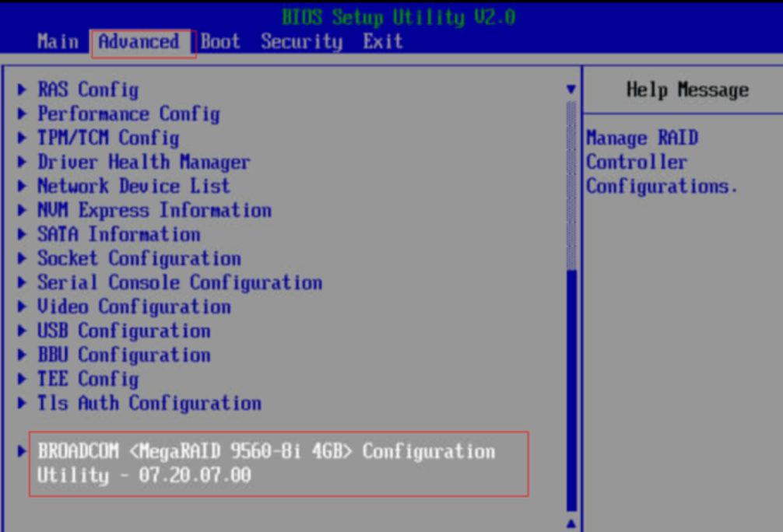Click the dotted scrollbar track
783x532 pixels.
coord(572,186)
